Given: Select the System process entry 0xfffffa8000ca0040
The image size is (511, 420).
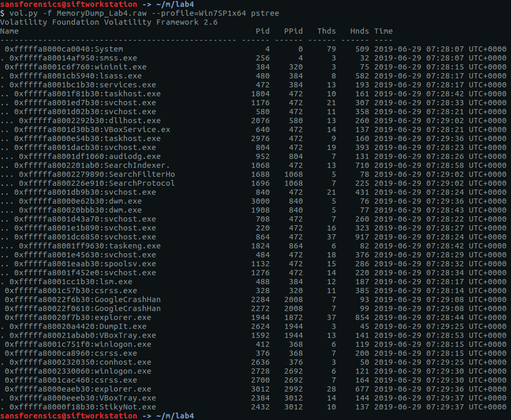Looking at the screenshot, I should tap(64, 49).
